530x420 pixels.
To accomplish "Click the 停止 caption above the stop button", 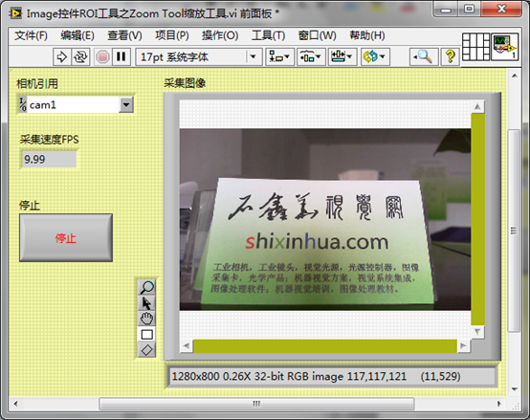I will (30, 205).
